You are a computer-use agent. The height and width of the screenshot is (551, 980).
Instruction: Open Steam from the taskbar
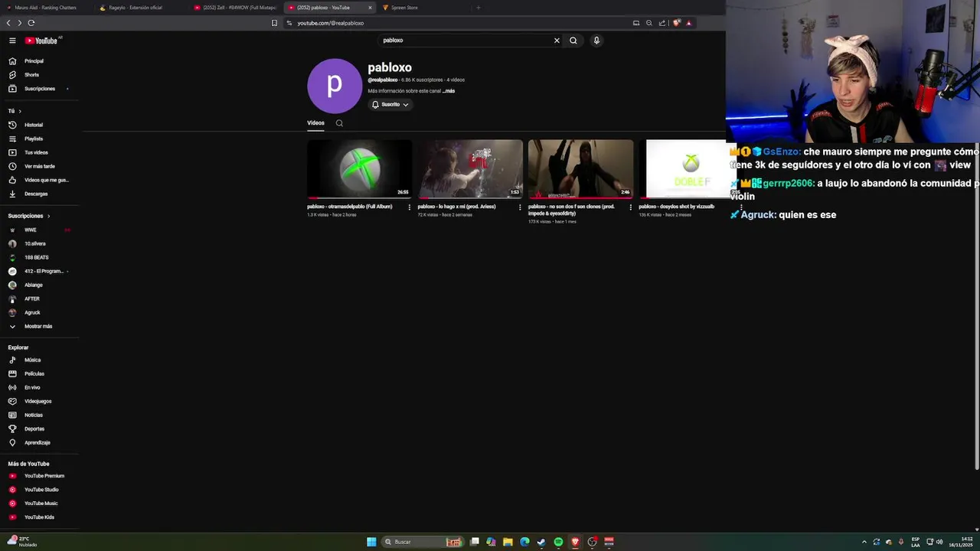tap(541, 542)
